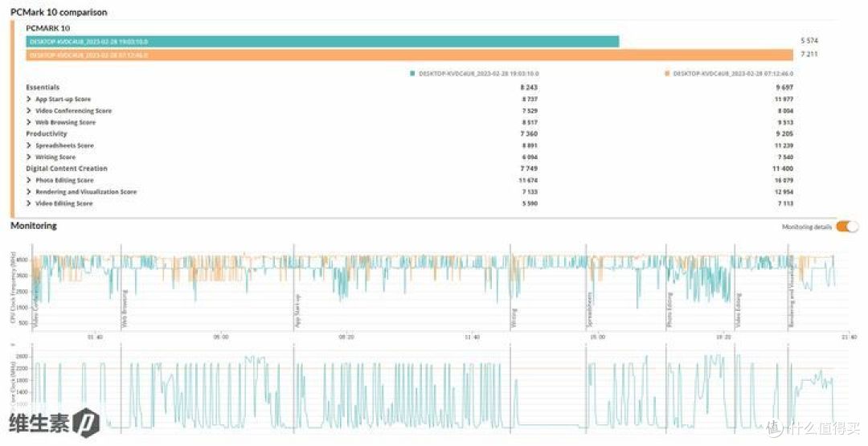This screenshot has width=868, height=446.
Task: Expand the Photo Editing Score row
Action: pos(28,180)
